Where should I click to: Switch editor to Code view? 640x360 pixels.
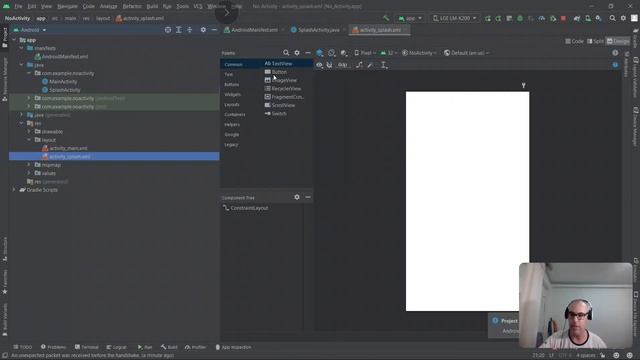[x=574, y=41]
